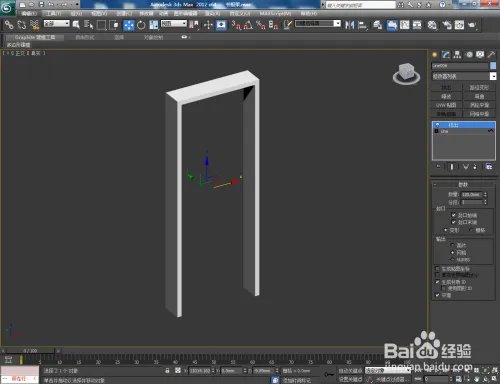Screen dimensions: 500x384
Task: Open the 工具(T) menu
Action: tap(53, 14)
